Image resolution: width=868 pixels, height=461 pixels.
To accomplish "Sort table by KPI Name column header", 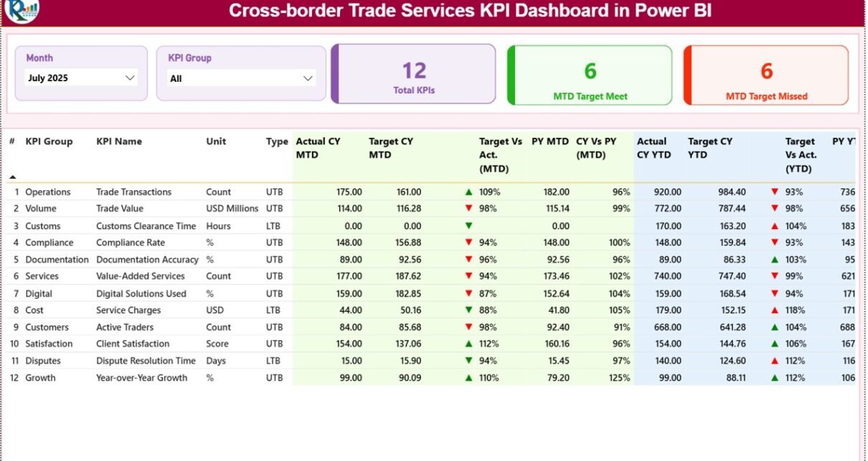I will coord(119,141).
